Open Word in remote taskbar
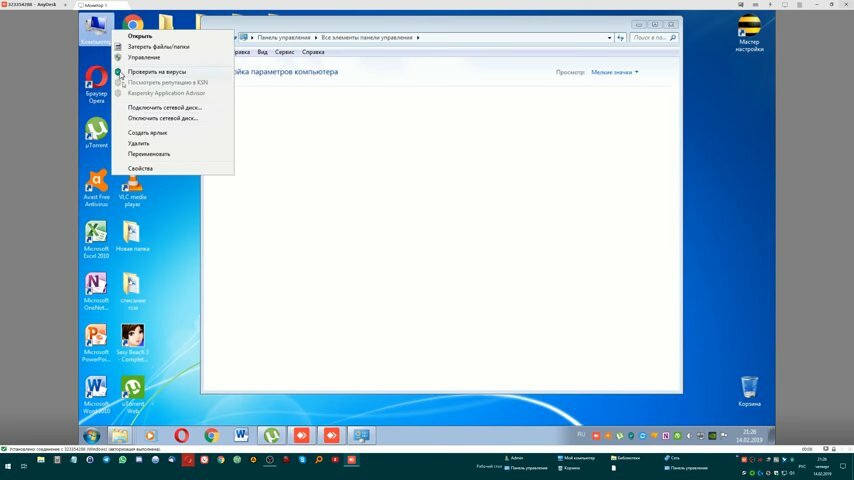 tap(241, 435)
